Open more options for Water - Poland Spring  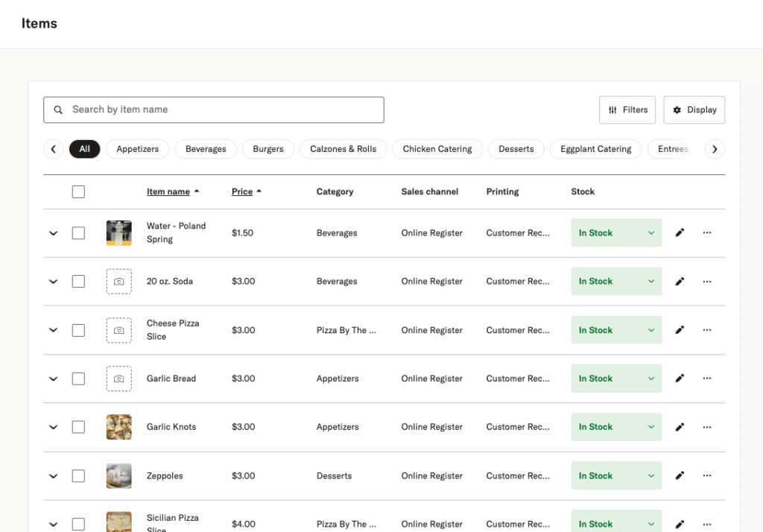pos(707,232)
